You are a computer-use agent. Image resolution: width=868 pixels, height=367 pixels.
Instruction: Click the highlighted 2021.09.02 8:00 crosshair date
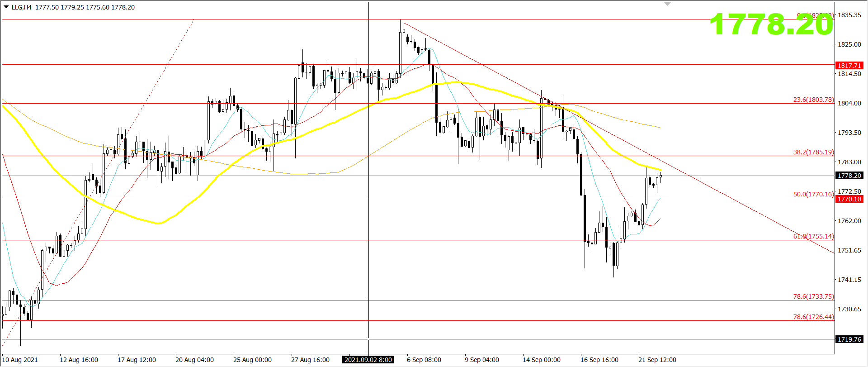click(368, 360)
